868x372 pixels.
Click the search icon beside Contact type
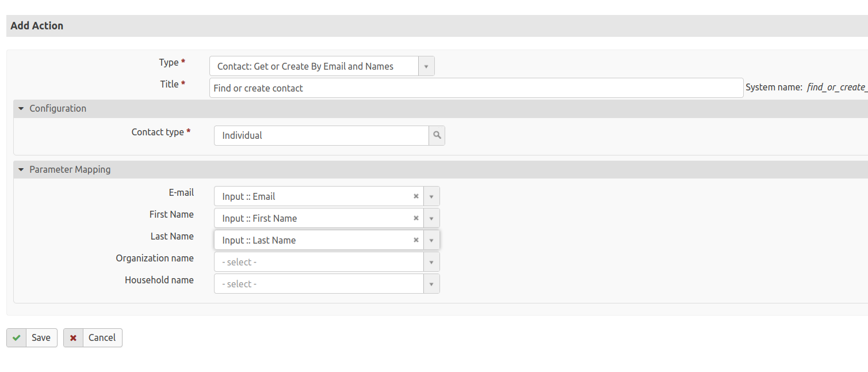437,135
